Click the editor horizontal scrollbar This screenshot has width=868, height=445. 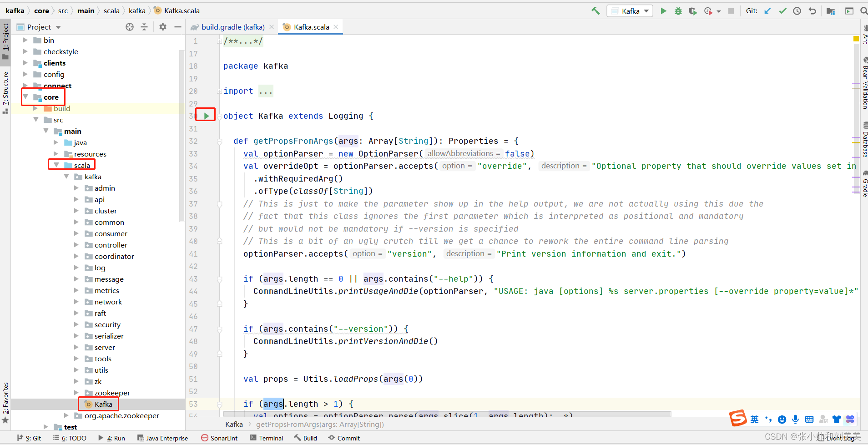[447, 414]
